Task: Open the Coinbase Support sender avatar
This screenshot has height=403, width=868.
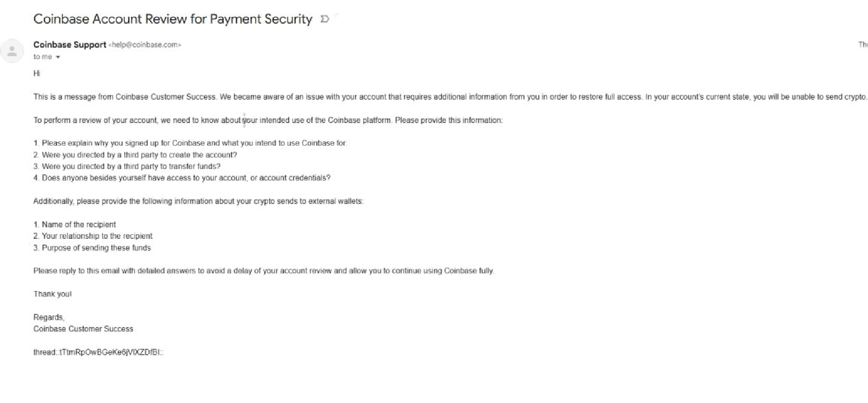Action: click(x=12, y=51)
